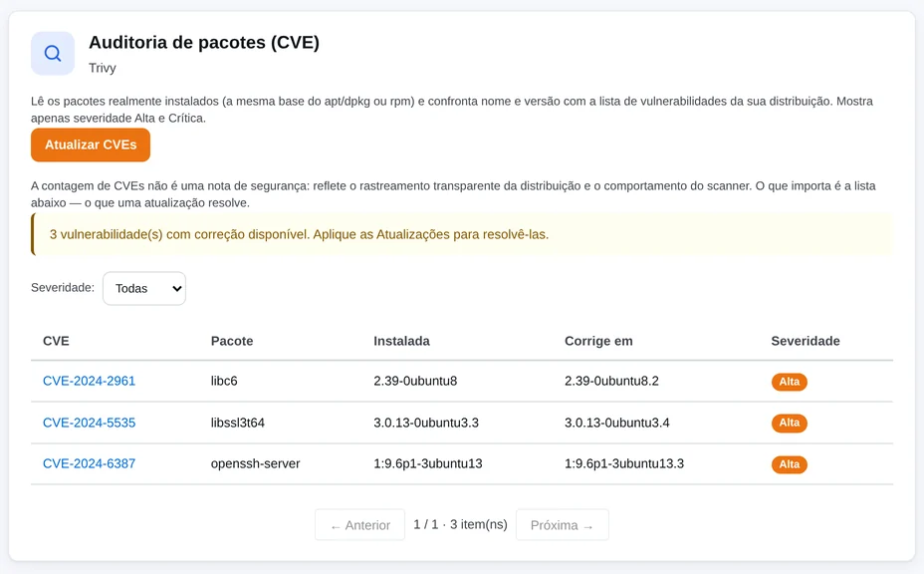Screen dimensions: 924x574
Task: Click the Alta badge in the openssh-server row
Action: point(789,464)
